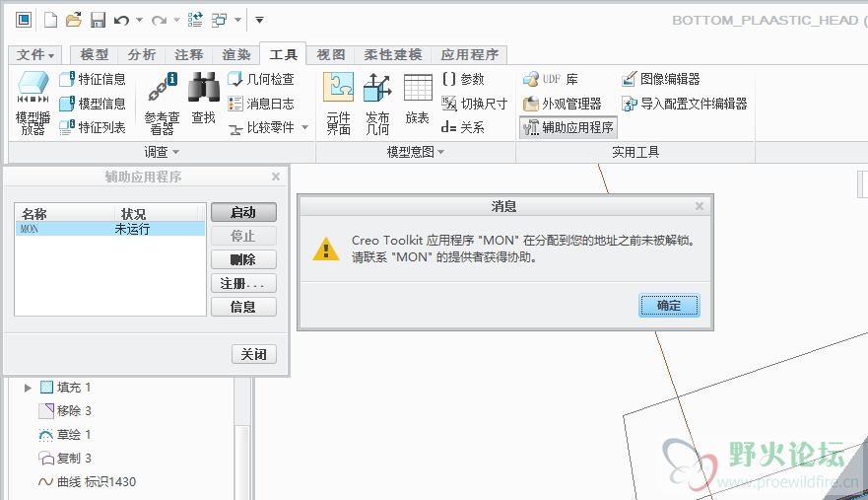The height and width of the screenshot is (500, 868).
Task: Open the windows list dropdown arrow
Action: click(237, 21)
